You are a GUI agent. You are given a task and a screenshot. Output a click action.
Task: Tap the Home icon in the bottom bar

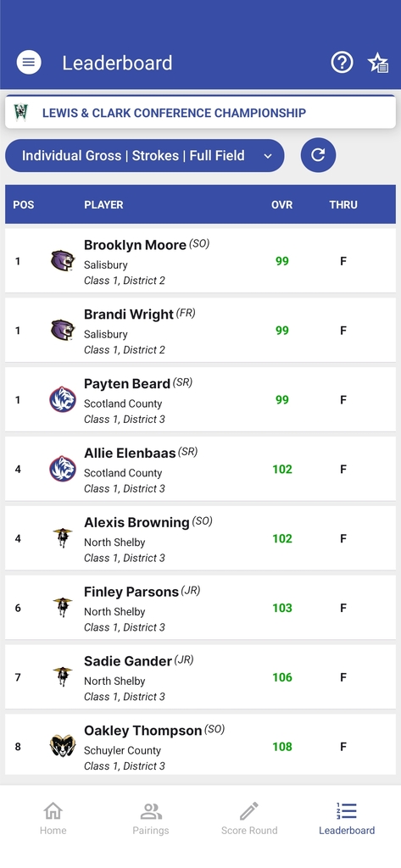tap(53, 811)
